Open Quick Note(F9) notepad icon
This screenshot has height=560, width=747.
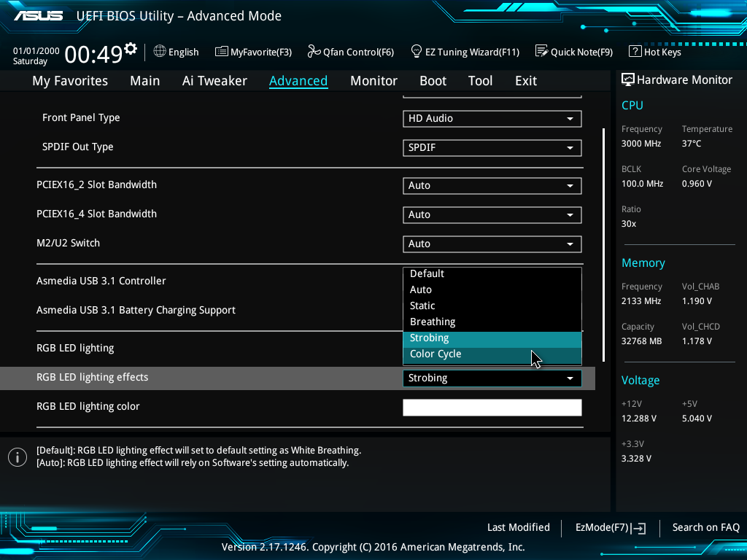(541, 52)
